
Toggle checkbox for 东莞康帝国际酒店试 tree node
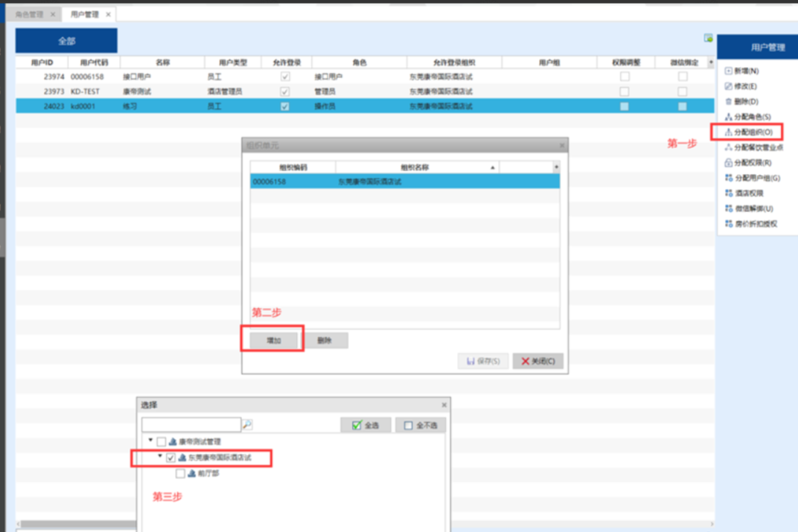(171, 458)
